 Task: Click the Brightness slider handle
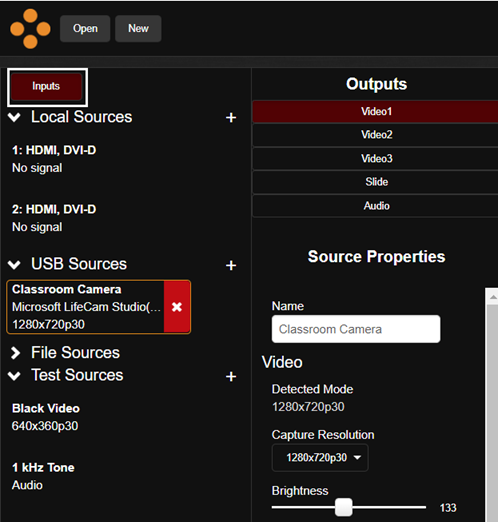coord(343,507)
